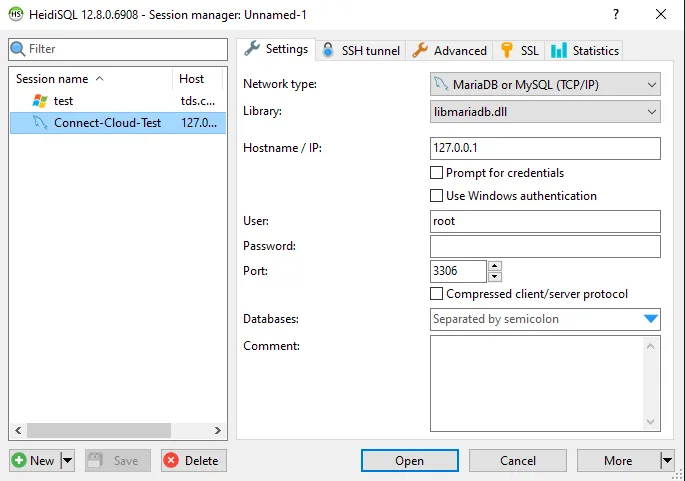The width and height of the screenshot is (685, 481).
Task: Toggle Use Windows authentication checkbox
Action: click(x=436, y=196)
